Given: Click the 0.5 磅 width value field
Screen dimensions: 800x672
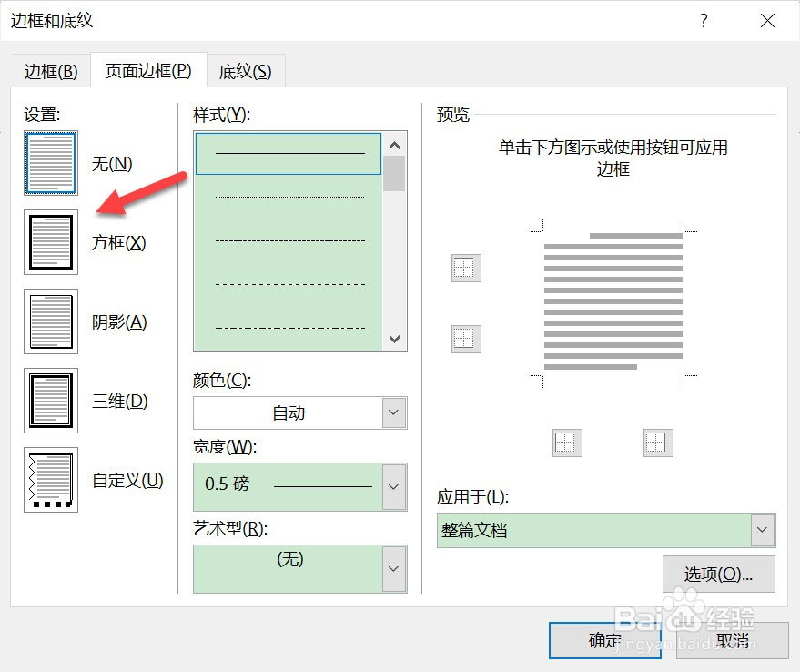Looking at the screenshot, I should [x=289, y=486].
